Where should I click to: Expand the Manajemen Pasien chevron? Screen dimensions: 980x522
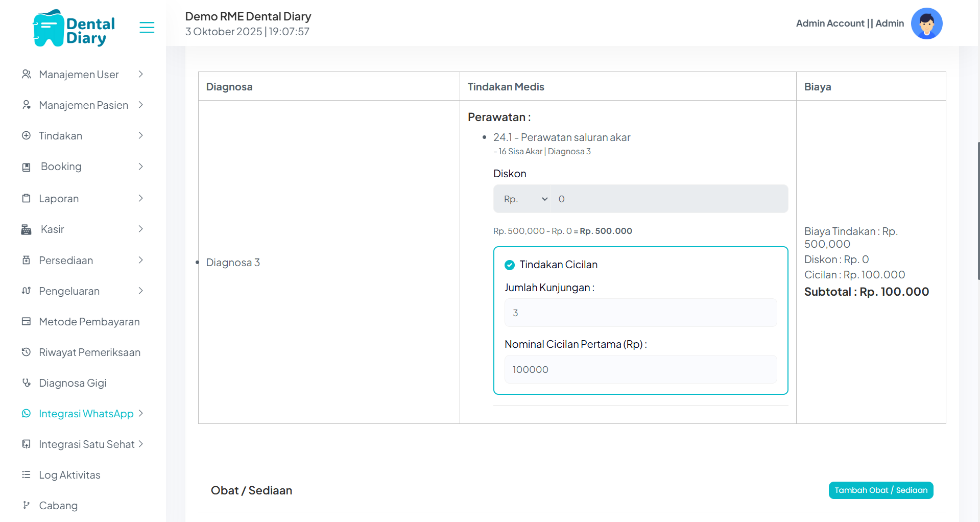point(141,105)
